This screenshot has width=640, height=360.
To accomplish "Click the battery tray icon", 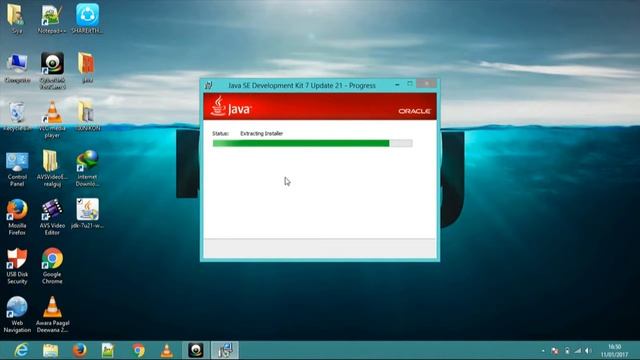I will point(567,351).
